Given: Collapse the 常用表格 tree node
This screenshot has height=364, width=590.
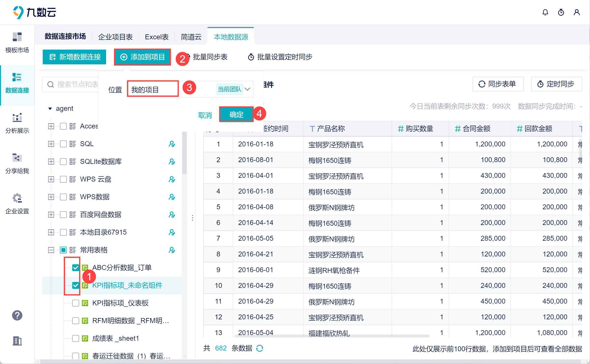Looking at the screenshot, I should click(51, 250).
